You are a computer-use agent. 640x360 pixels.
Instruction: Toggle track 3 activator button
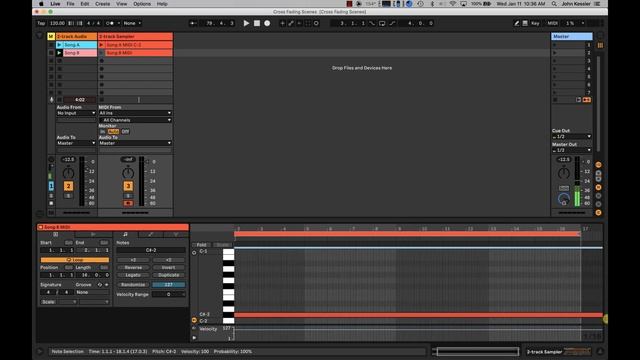click(128, 186)
